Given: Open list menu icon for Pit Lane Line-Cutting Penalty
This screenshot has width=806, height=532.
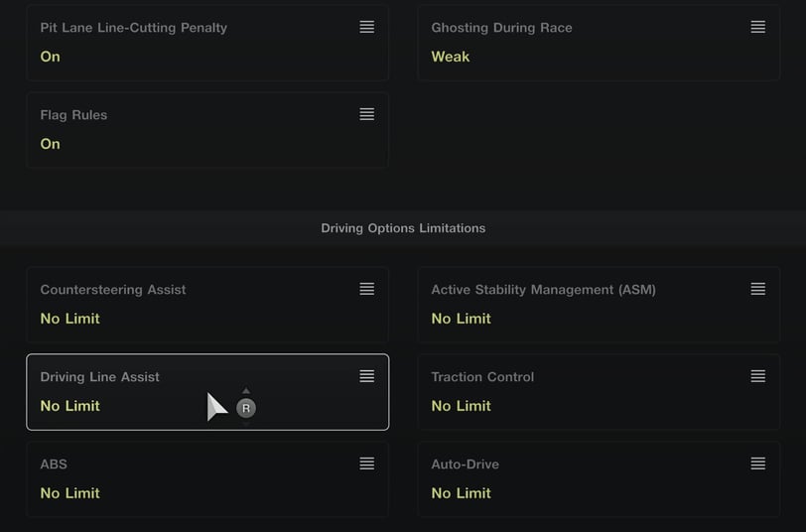Looking at the screenshot, I should 366,27.
